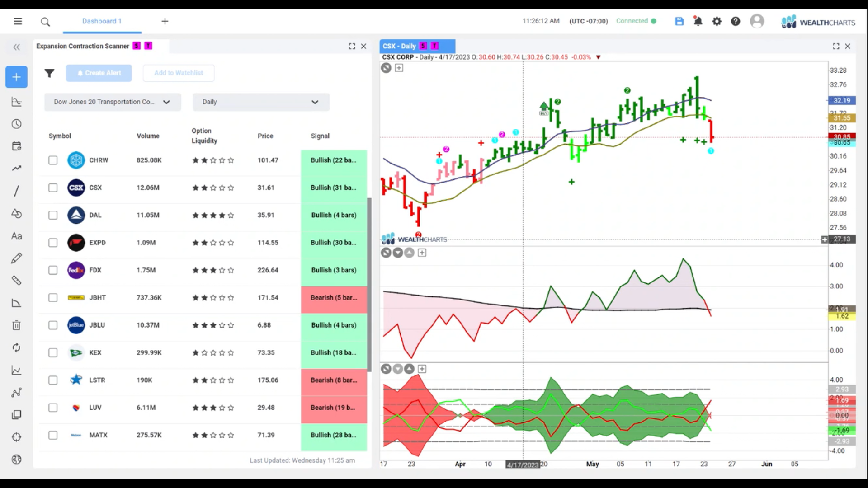Click the refresh cycle sidebar icon
868x488 pixels.
pyautogui.click(x=16, y=347)
